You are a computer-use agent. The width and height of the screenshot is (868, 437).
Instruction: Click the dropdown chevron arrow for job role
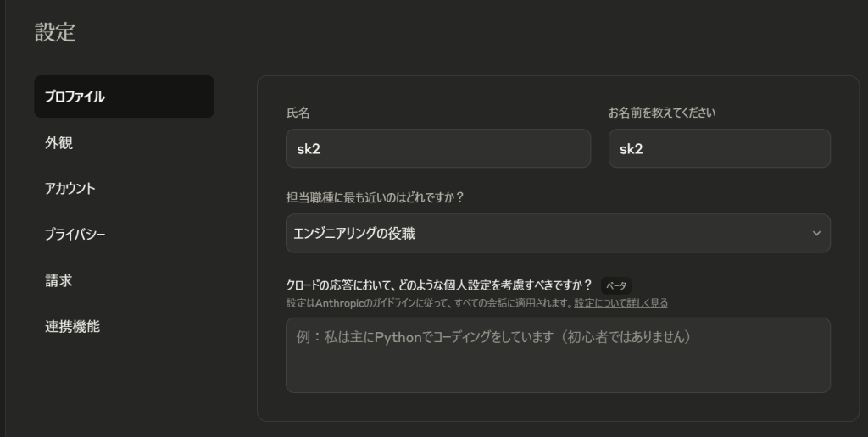click(816, 234)
